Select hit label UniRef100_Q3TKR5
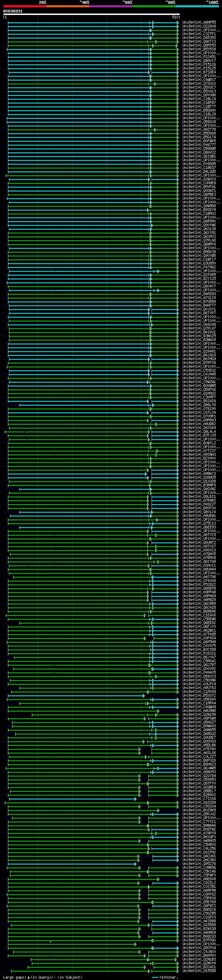 [x=199, y=275]
